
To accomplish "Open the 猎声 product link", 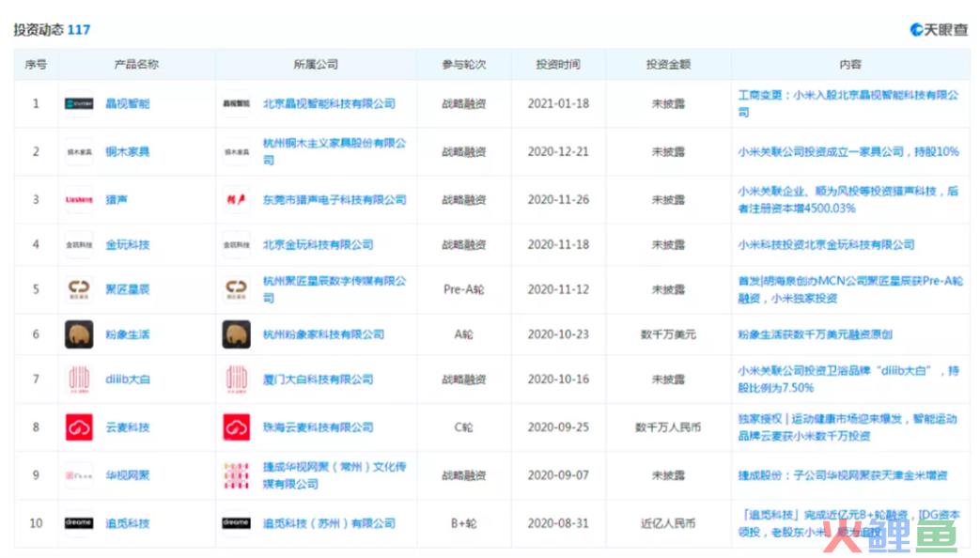I will pyautogui.click(x=117, y=200).
